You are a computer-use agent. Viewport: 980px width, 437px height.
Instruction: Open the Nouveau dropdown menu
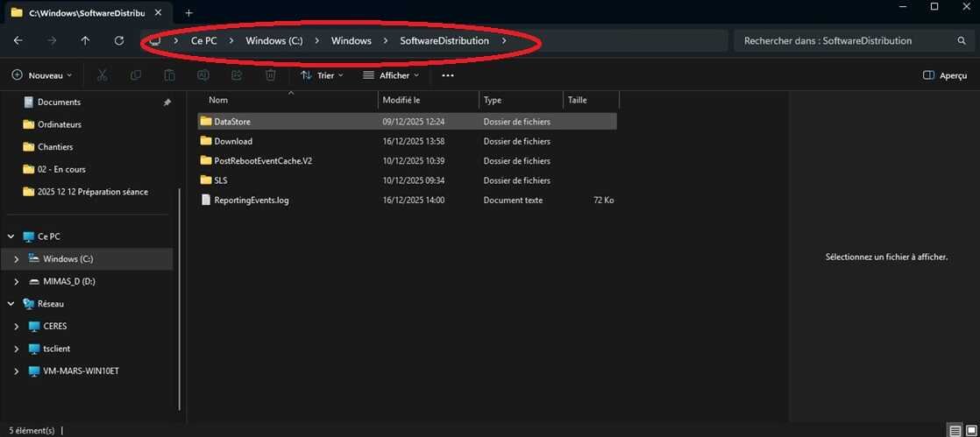point(42,75)
